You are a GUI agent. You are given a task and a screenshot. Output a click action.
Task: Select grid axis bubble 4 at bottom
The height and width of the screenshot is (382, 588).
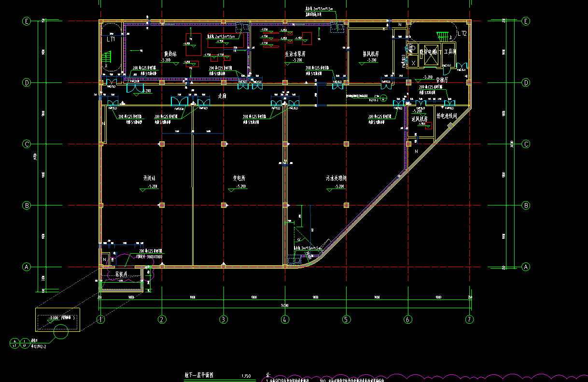285,319
